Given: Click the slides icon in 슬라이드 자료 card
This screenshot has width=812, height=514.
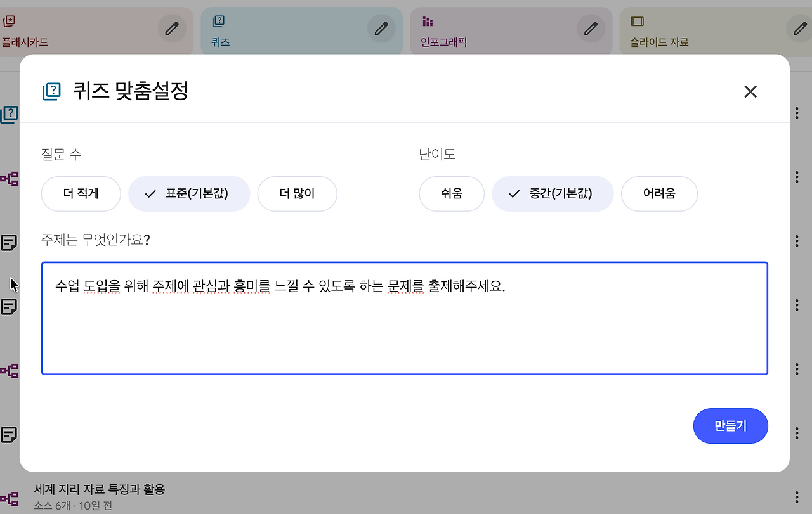Looking at the screenshot, I should 637,22.
